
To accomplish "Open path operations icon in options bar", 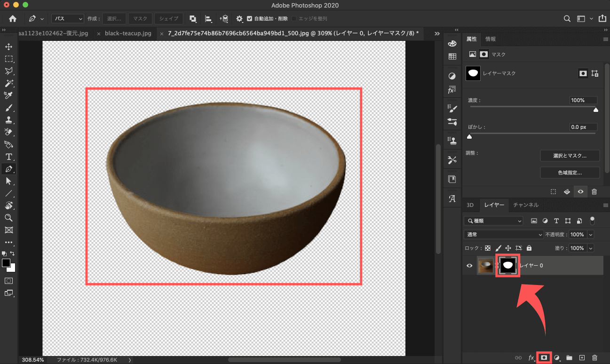I will [193, 19].
